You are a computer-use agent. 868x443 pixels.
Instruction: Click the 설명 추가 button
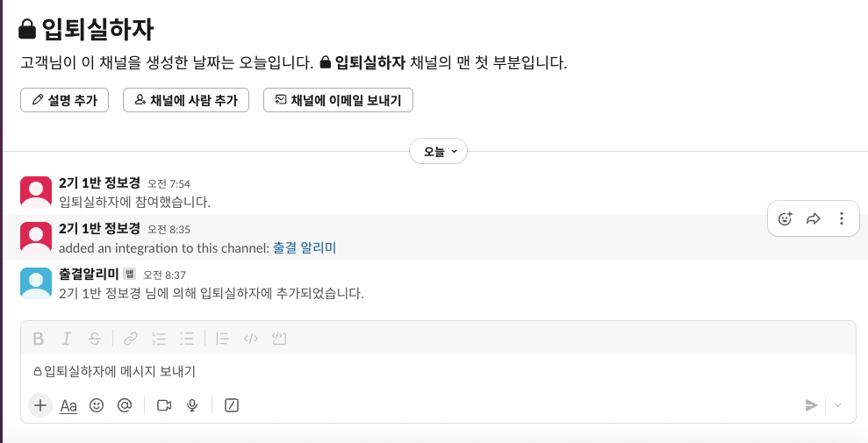(x=64, y=100)
